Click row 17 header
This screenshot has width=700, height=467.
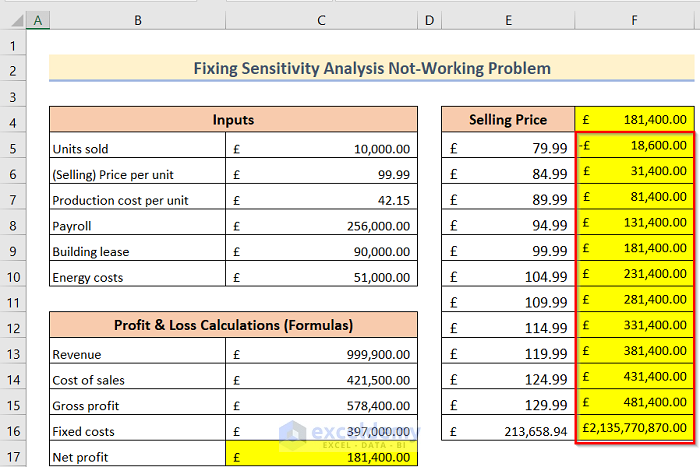(13, 457)
